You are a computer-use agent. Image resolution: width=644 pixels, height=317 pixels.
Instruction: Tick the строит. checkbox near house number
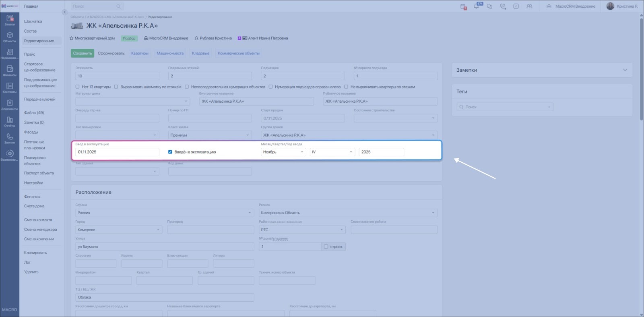pyautogui.click(x=326, y=247)
